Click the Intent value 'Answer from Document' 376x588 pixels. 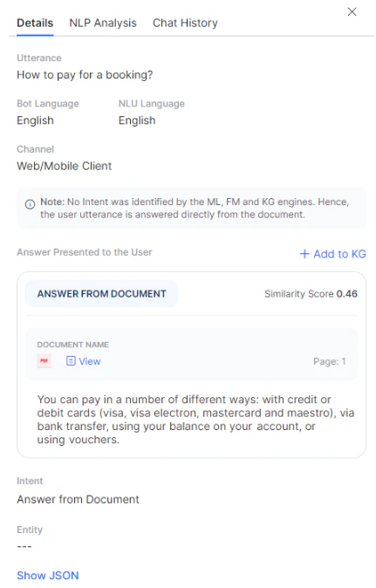point(78,499)
